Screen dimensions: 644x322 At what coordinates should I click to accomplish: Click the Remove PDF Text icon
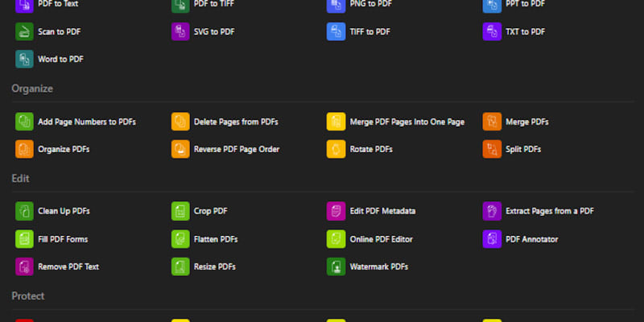[x=25, y=266]
